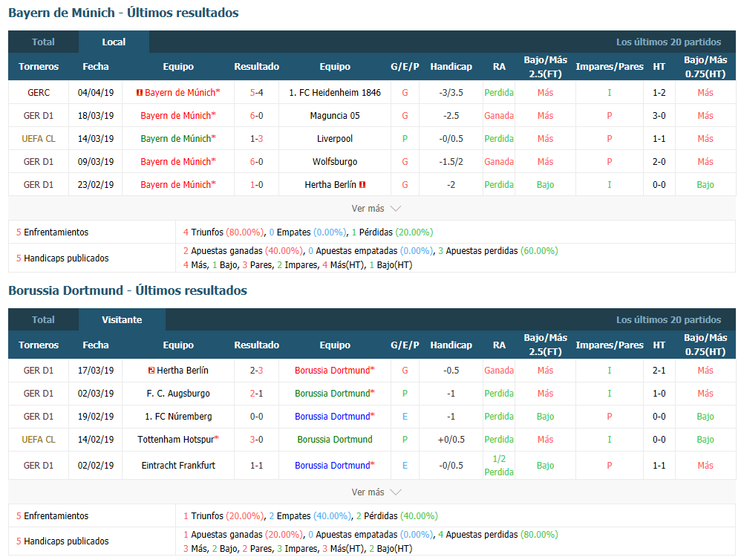744x560 pixels.
Task: Open Eintracht Frankfurt team link
Action: point(178,465)
